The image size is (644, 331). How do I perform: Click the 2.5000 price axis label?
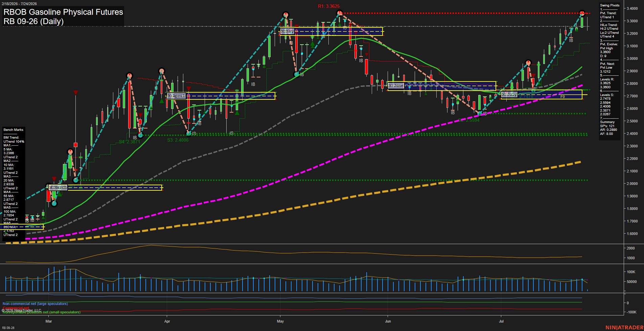tap(632, 121)
